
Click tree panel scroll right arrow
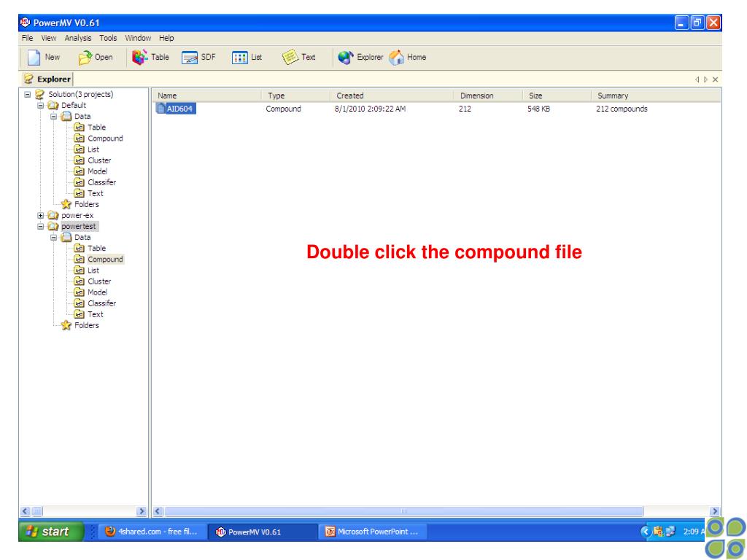(141, 511)
